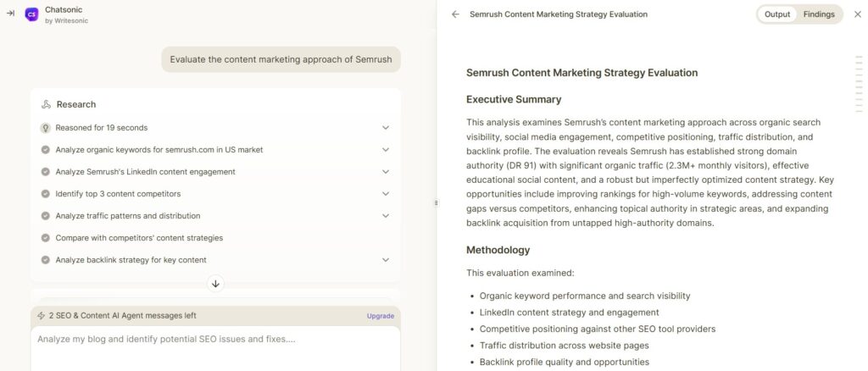The height and width of the screenshot is (371, 868).
Task: Click checkmark next to Compare with competitors' content strategies
Action: click(46, 238)
